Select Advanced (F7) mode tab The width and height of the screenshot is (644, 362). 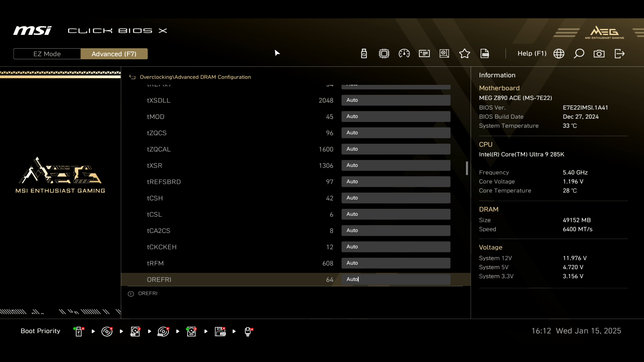tap(114, 54)
